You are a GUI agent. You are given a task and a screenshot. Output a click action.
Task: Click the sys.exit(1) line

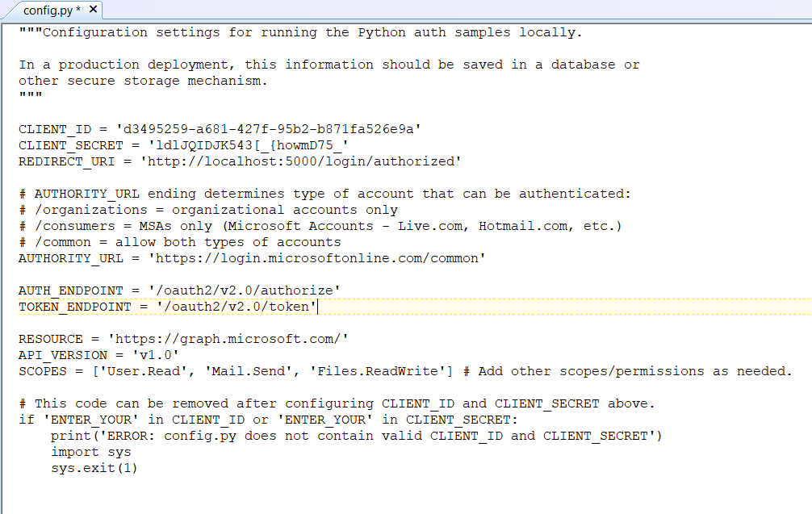94,468
